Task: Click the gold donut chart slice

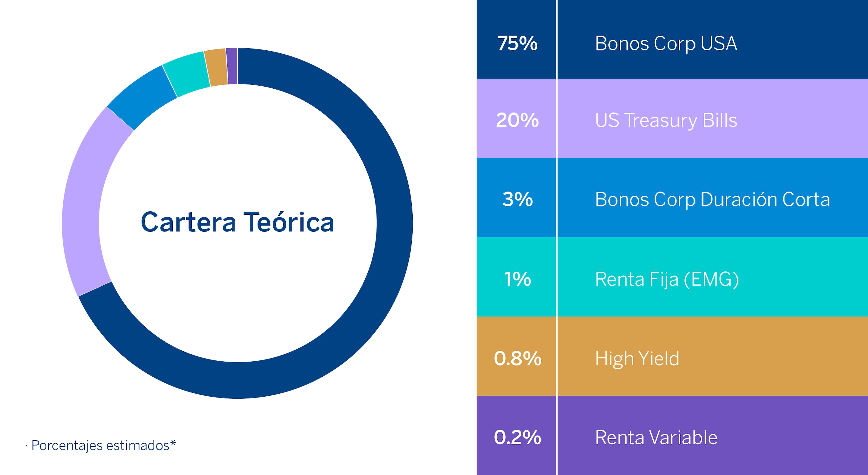Action: point(216,68)
